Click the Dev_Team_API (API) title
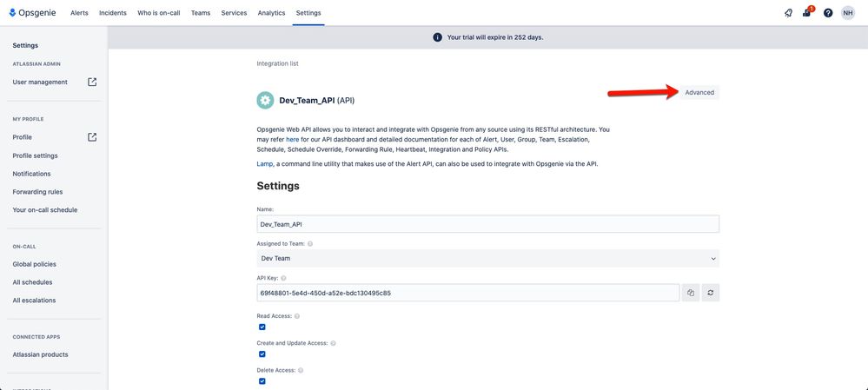 tap(316, 101)
